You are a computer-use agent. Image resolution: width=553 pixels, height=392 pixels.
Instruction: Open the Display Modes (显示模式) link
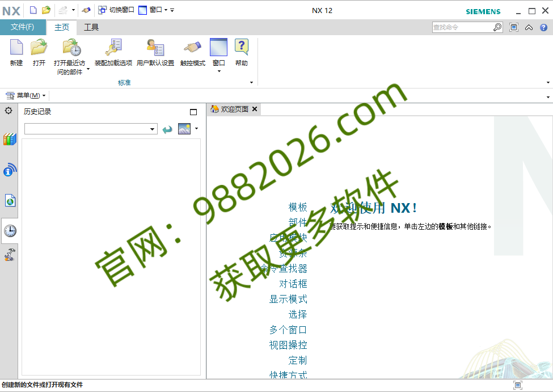288,299
